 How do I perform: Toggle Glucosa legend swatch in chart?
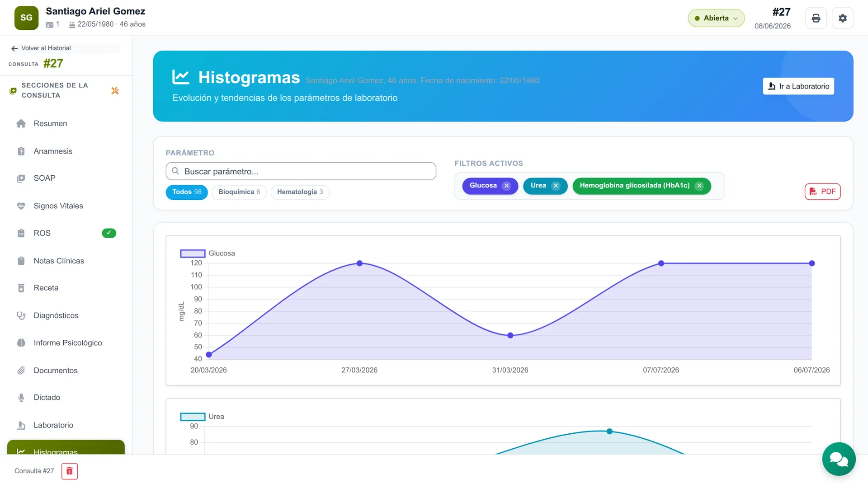tap(193, 253)
